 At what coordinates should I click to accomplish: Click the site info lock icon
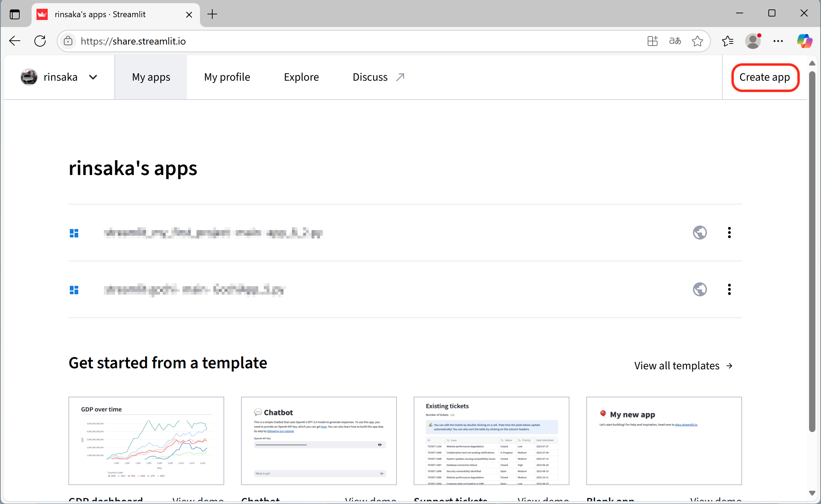(68, 41)
